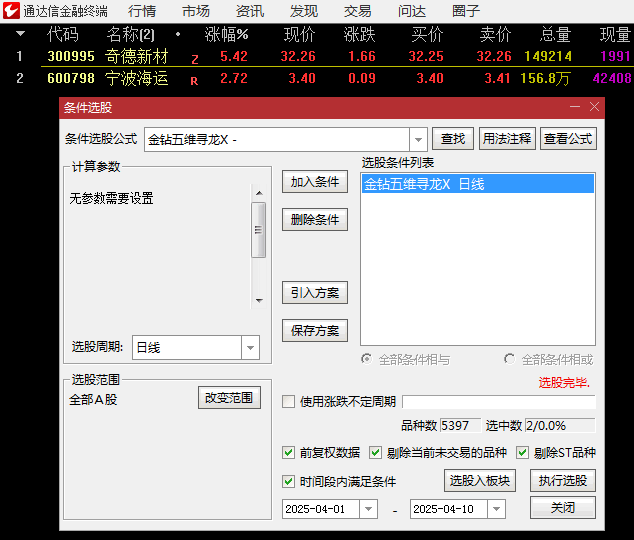The width and height of the screenshot is (634, 540).
Task: Toggle 剔除当前未交易的品种 checkbox
Action: click(x=375, y=452)
